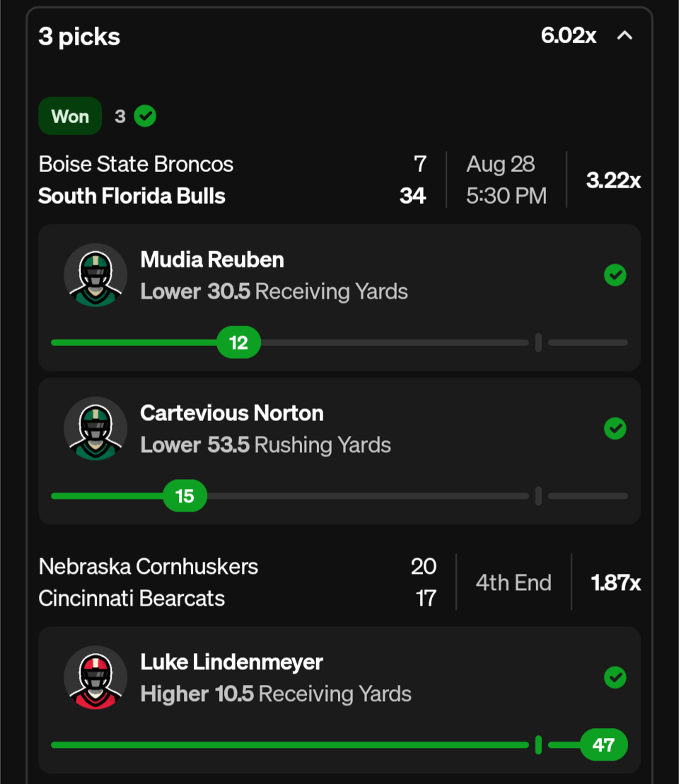The height and width of the screenshot is (784, 679).
Task: Select Lower 30.5 Receiving Yards pick text
Action: (274, 292)
